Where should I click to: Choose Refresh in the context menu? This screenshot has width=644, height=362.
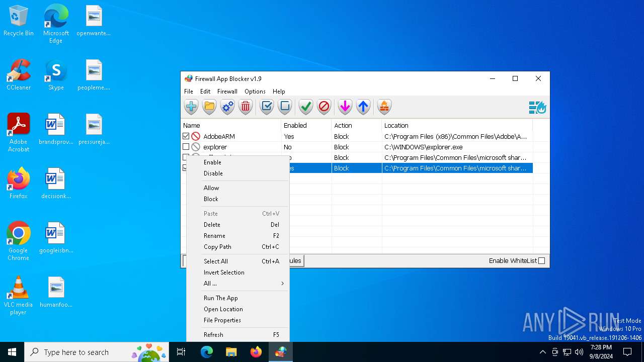(238, 335)
